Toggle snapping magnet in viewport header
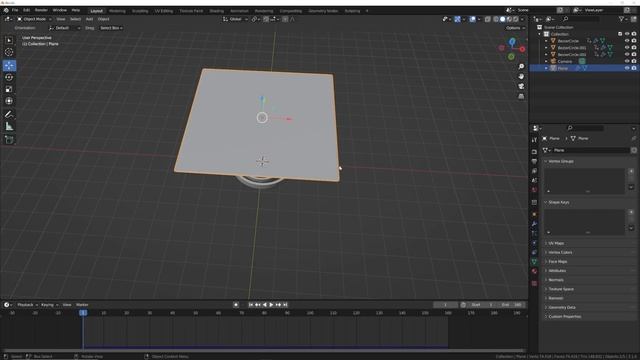The height and width of the screenshot is (360, 640). (266, 19)
